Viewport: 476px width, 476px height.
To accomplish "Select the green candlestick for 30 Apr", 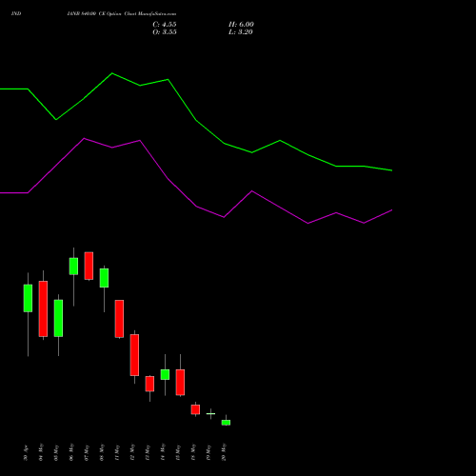I will click(x=28, y=298).
